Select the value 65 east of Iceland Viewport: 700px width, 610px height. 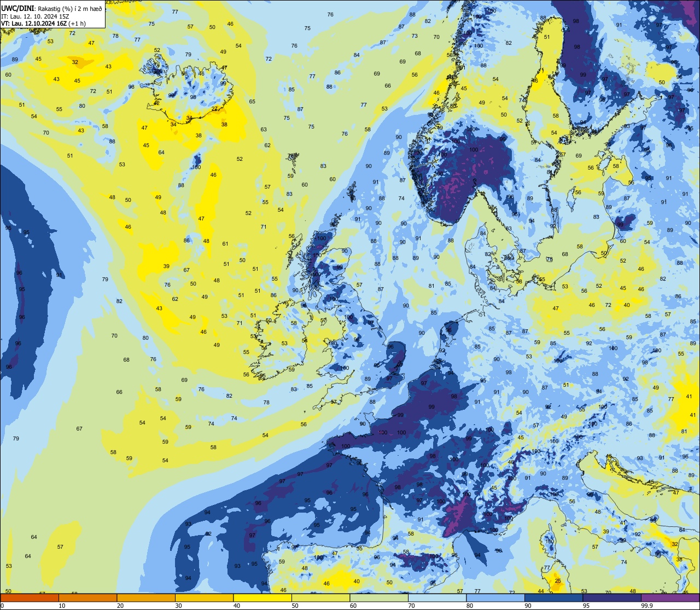(252, 102)
